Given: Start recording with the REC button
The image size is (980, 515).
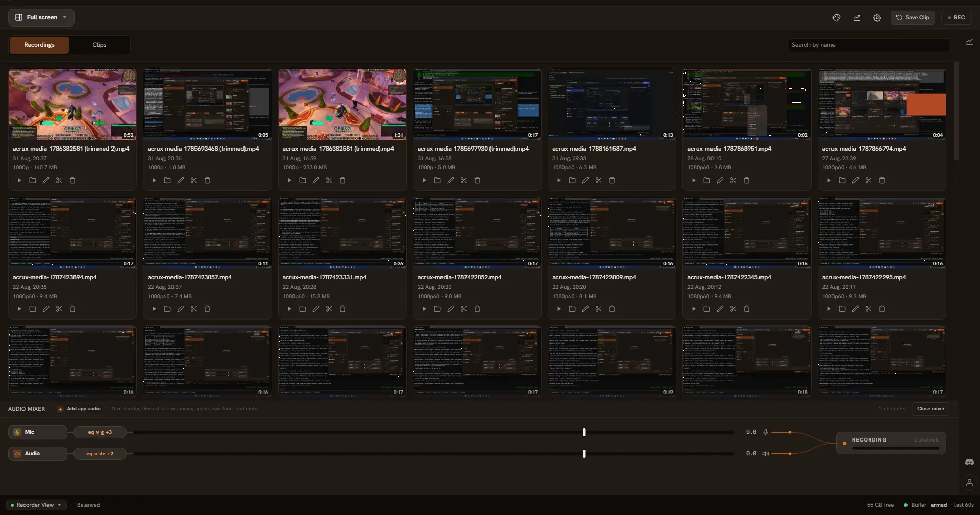Looking at the screenshot, I should [956, 18].
